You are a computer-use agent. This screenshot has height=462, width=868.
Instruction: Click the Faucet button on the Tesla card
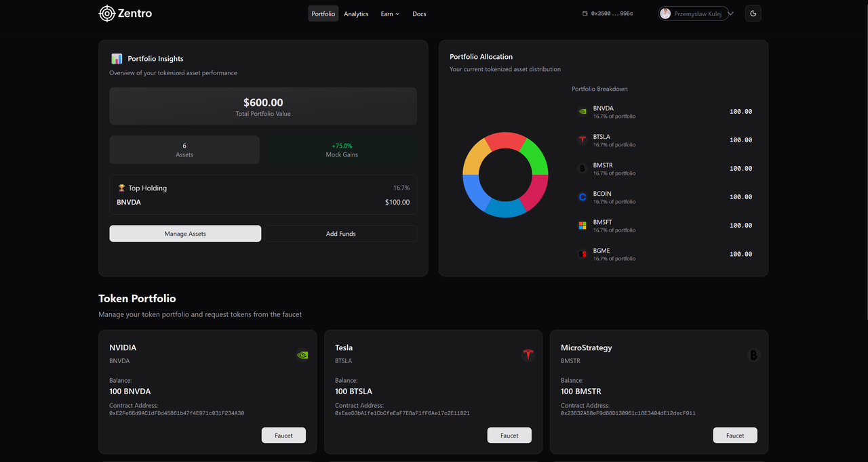tap(509, 435)
